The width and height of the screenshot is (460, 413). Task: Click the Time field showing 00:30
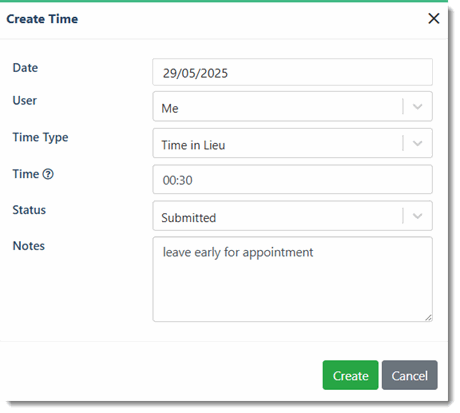point(292,179)
